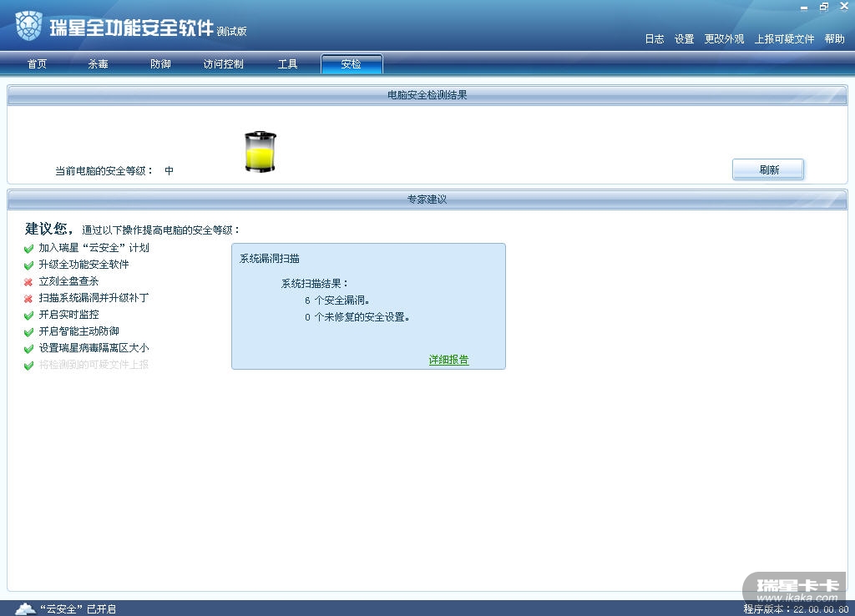
Task: Restore down the Rising window
Action: [x=824, y=7]
